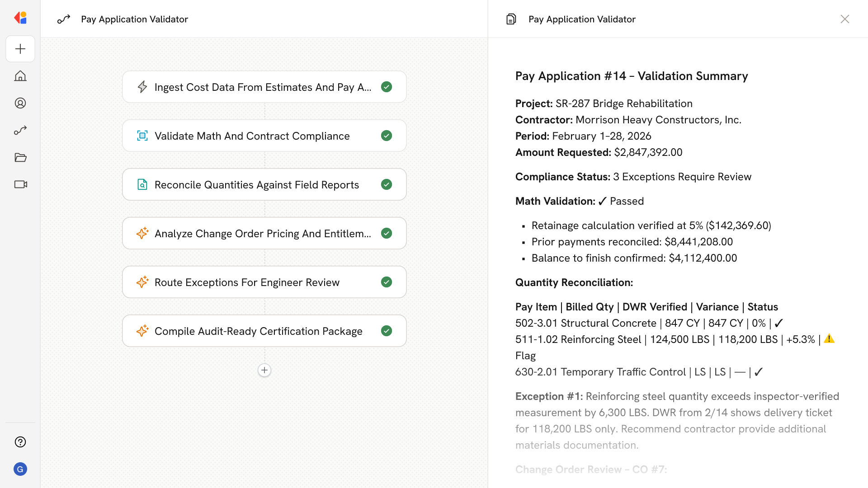The image size is (868, 488).
Task: Click the document icon in panel header
Action: pyautogui.click(x=511, y=19)
